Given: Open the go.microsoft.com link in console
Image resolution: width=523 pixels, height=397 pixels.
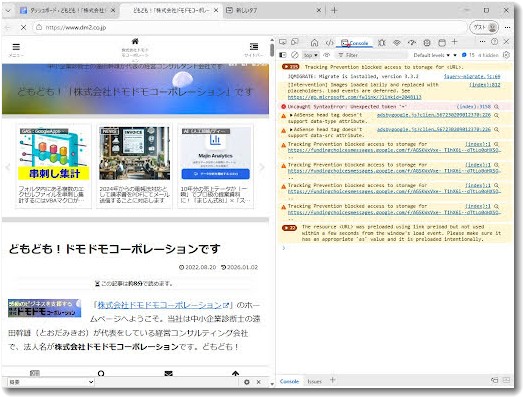Looking at the screenshot, I should pyautogui.click(x=355, y=97).
